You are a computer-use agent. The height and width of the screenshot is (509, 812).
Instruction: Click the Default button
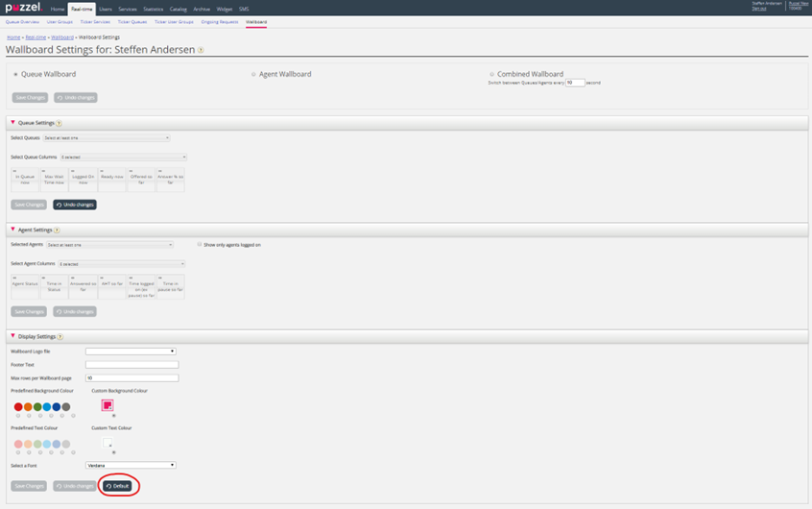tap(118, 486)
